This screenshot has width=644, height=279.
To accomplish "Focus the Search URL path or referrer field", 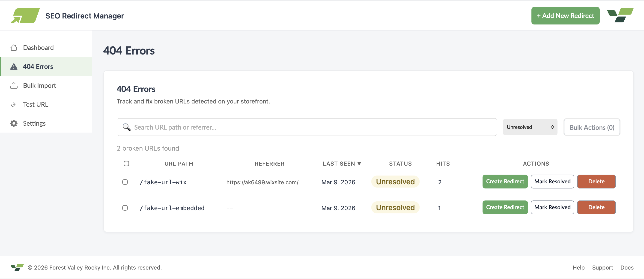I will (x=310, y=127).
